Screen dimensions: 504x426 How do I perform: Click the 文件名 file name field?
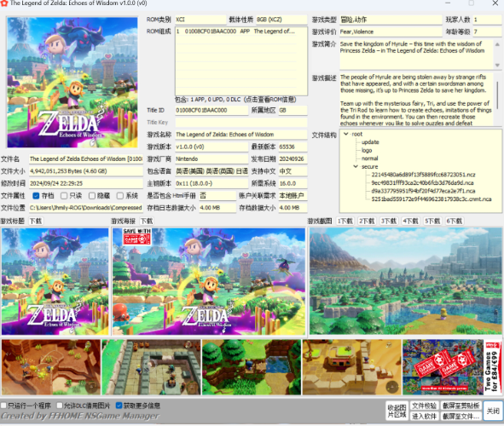86,159
